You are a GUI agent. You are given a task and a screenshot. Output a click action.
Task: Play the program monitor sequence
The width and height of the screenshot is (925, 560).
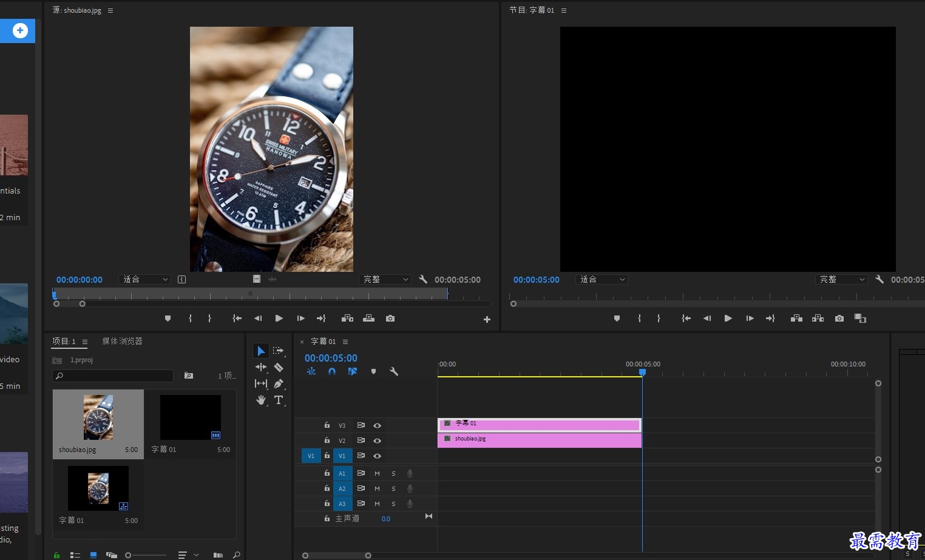728,319
